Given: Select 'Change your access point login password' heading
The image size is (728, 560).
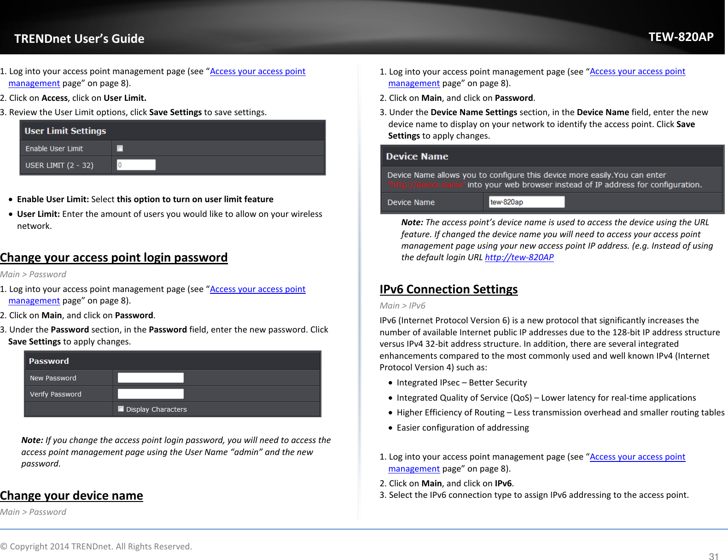Looking at the screenshot, I should [114, 257].
